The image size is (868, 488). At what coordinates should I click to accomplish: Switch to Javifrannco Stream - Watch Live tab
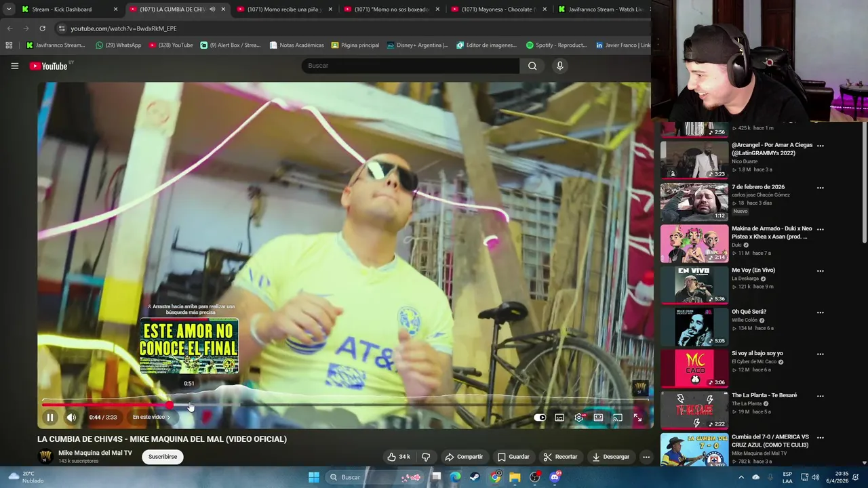click(x=602, y=9)
